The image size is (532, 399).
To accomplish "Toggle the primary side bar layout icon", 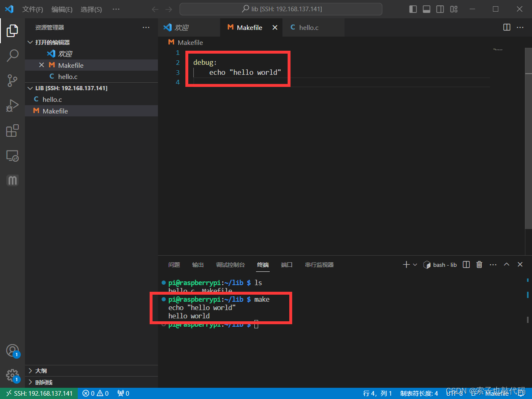I will pos(413,9).
